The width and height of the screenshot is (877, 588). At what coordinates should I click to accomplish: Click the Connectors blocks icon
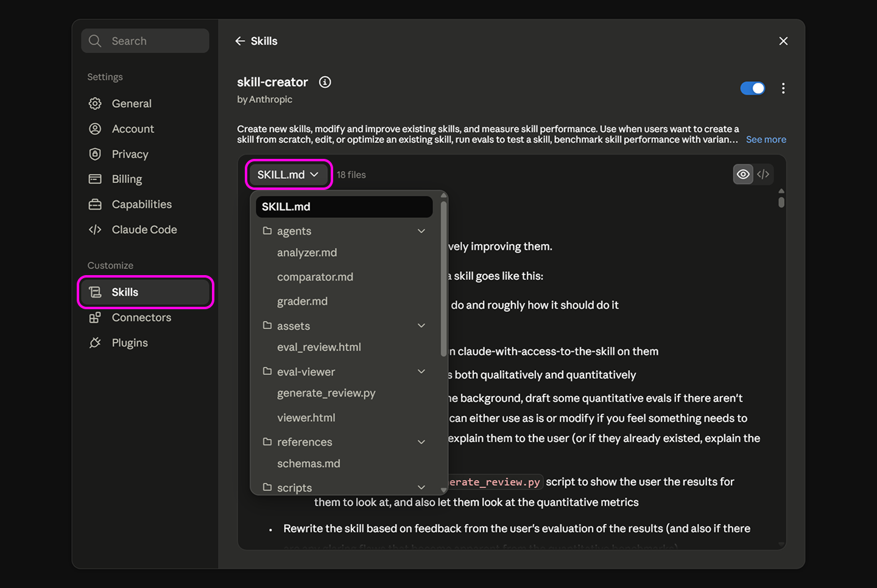click(95, 318)
